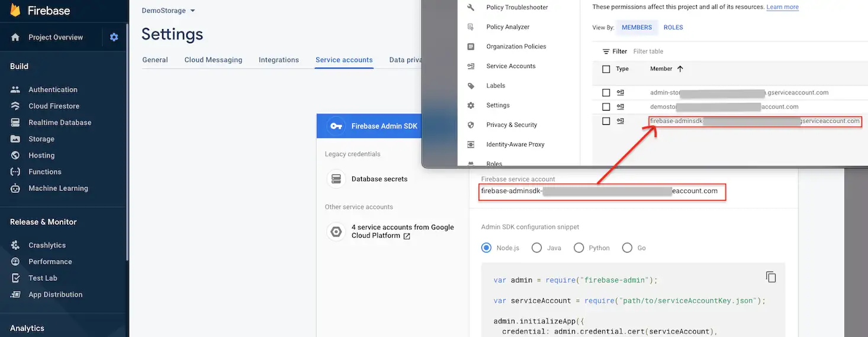Select Python as snippet language
This screenshot has width=868, height=337.
pos(578,248)
